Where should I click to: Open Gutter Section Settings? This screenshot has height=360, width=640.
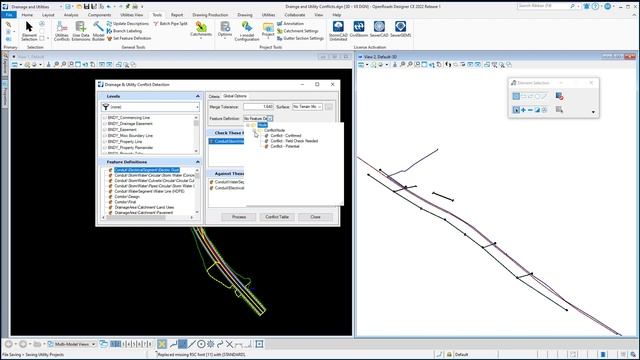click(300, 38)
